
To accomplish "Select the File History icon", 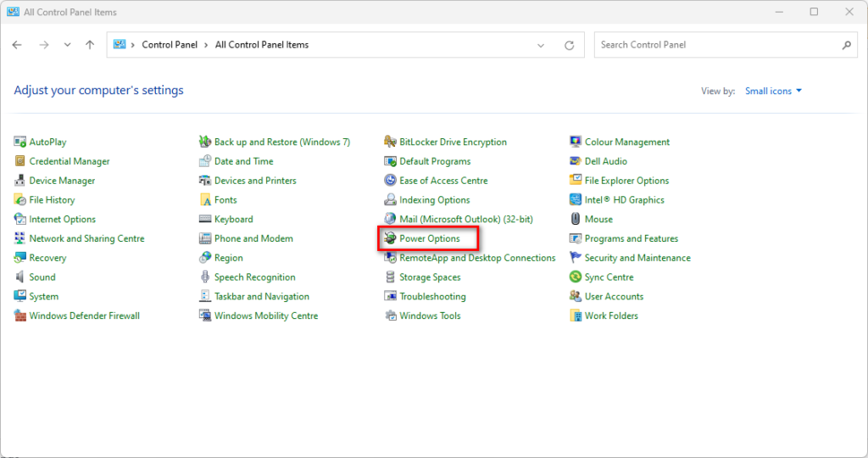I will [20, 200].
